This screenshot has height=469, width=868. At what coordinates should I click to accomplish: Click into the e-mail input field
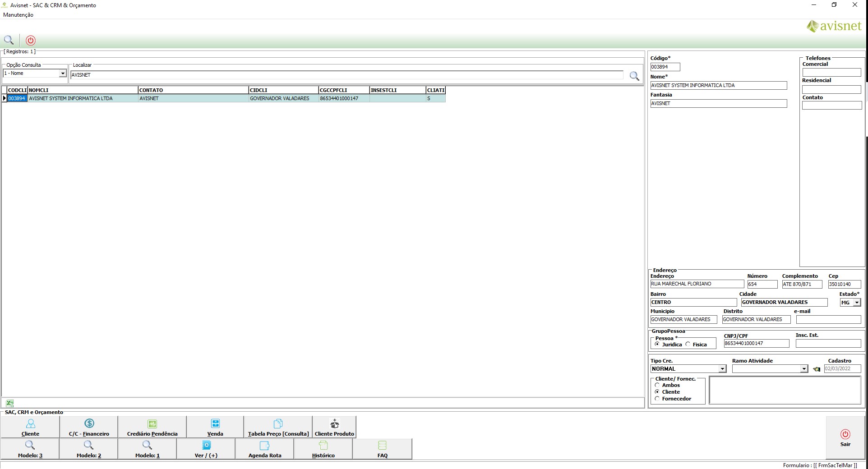coord(828,320)
